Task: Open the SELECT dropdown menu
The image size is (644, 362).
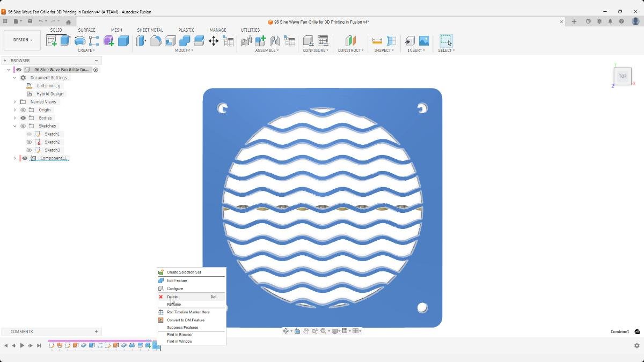Action: 446,50
